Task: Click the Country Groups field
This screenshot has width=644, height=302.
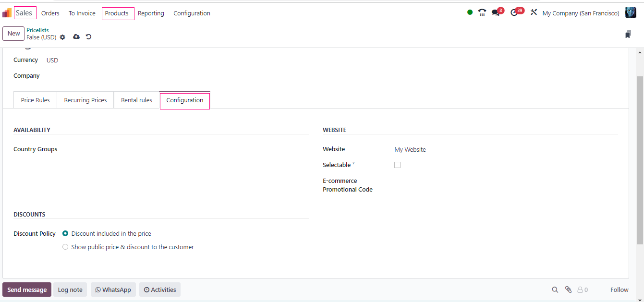Action: [182, 150]
